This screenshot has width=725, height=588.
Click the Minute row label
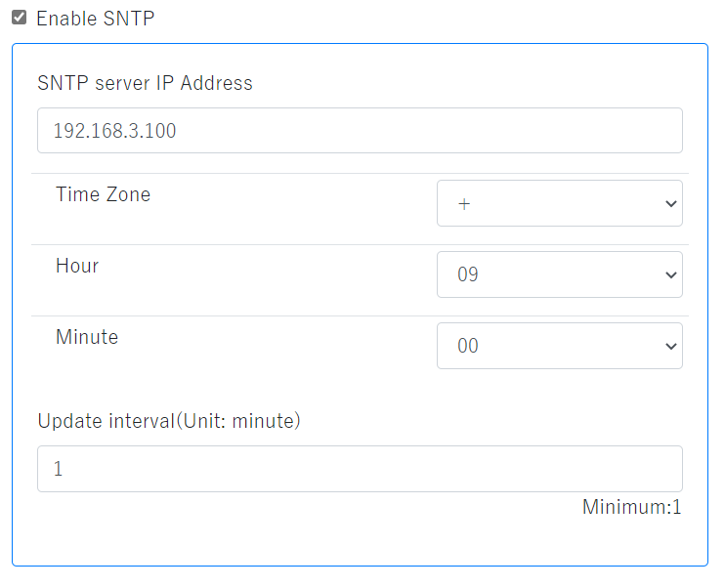(87, 337)
